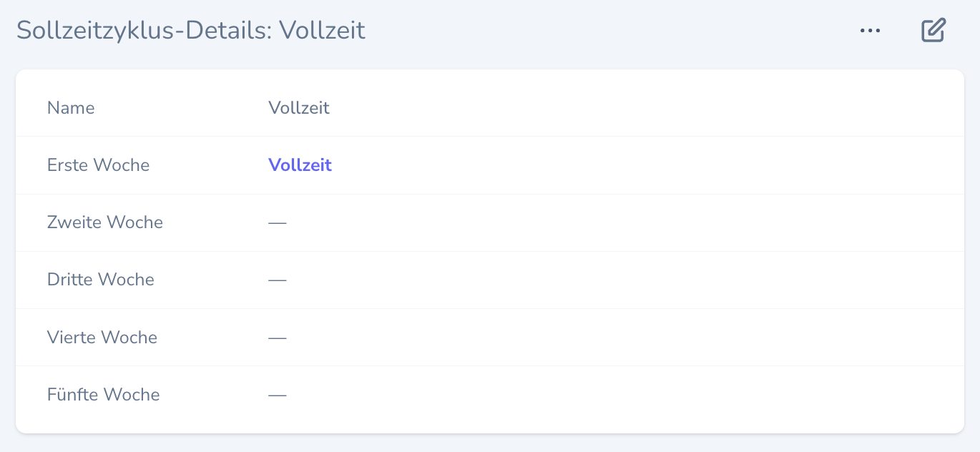
Task: Click the Name value "Vollzeit"
Action: point(298,108)
